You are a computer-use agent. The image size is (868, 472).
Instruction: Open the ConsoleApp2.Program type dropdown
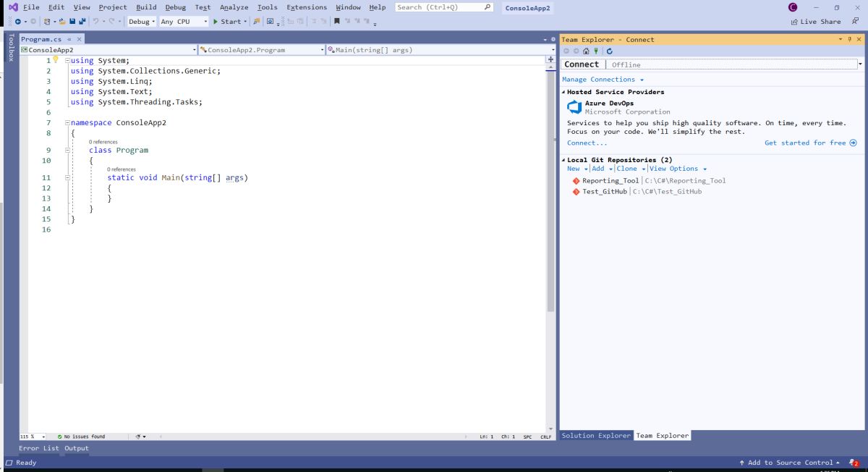[262, 50]
